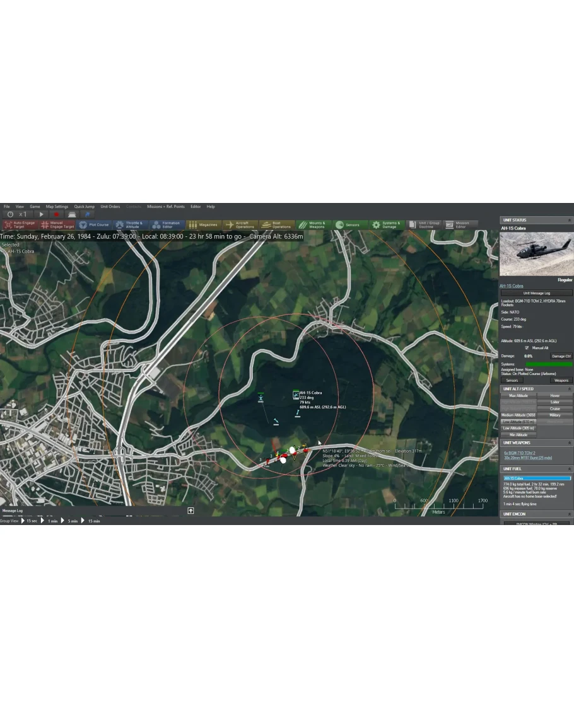Collapse the Unit Fuel section
Viewport: 574px width, 728px height.
(570, 469)
